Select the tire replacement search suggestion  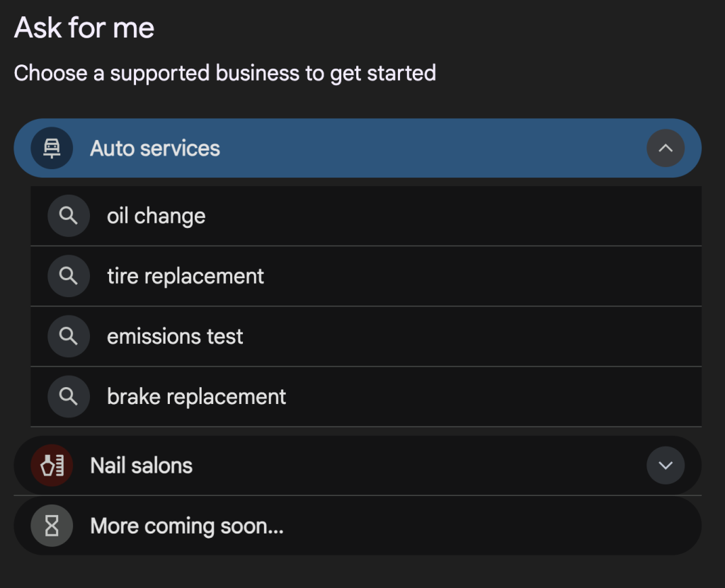point(185,276)
